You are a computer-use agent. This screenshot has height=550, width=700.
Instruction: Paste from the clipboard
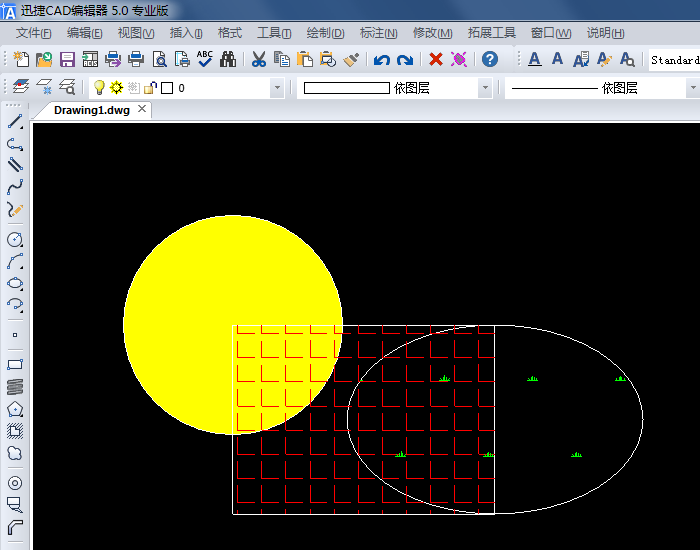coord(304,59)
